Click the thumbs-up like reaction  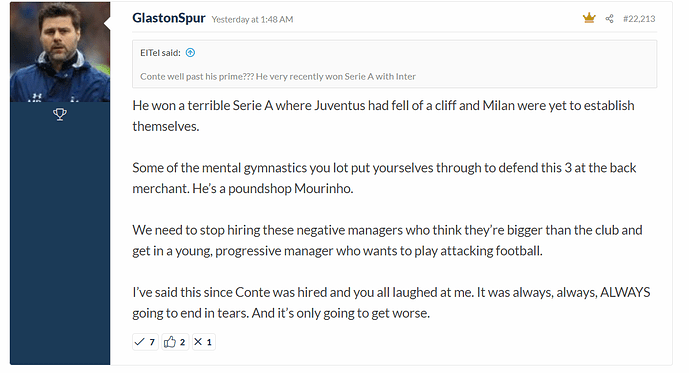pos(175,342)
